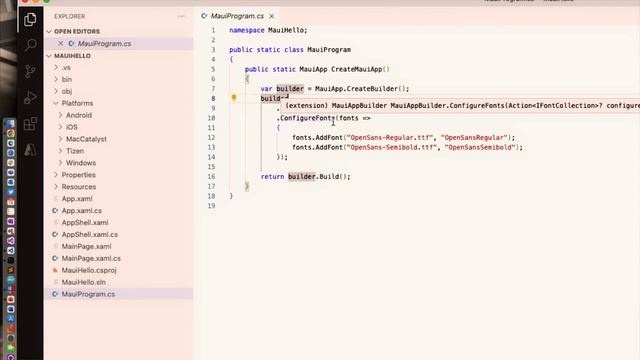This screenshot has height=360, width=640.
Task: Open the Explorer view in activity bar
Action: coord(30,19)
